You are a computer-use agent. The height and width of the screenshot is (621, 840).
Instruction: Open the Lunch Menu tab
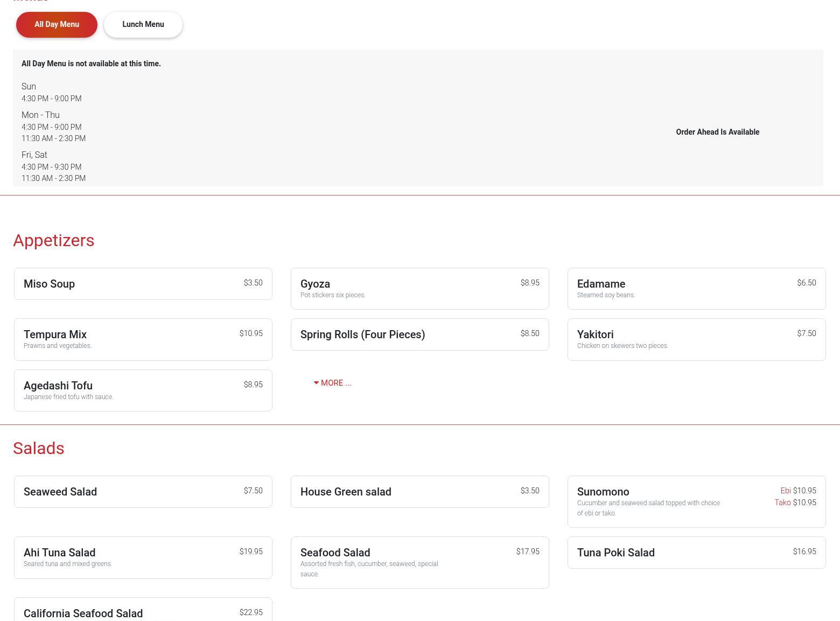(143, 25)
